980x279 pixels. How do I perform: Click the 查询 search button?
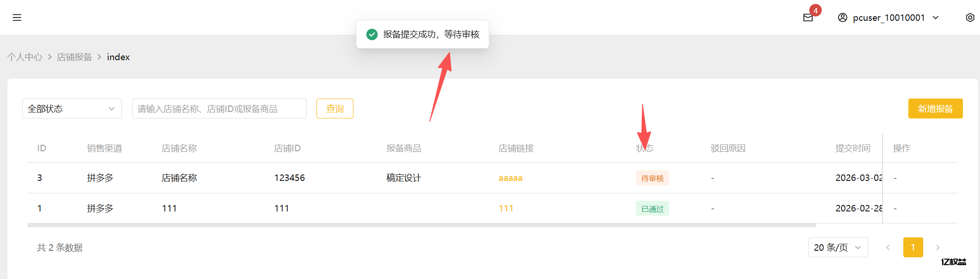pos(335,108)
